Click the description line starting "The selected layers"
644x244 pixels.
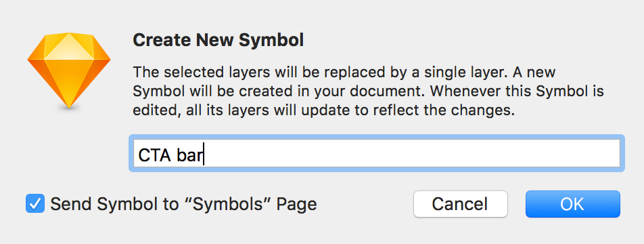click(x=344, y=73)
